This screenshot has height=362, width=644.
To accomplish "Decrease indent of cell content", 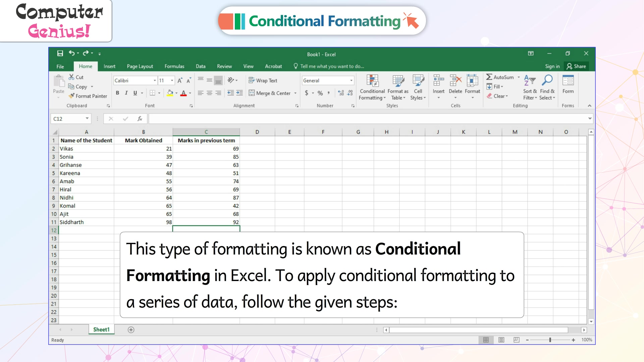I will [x=231, y=93].
